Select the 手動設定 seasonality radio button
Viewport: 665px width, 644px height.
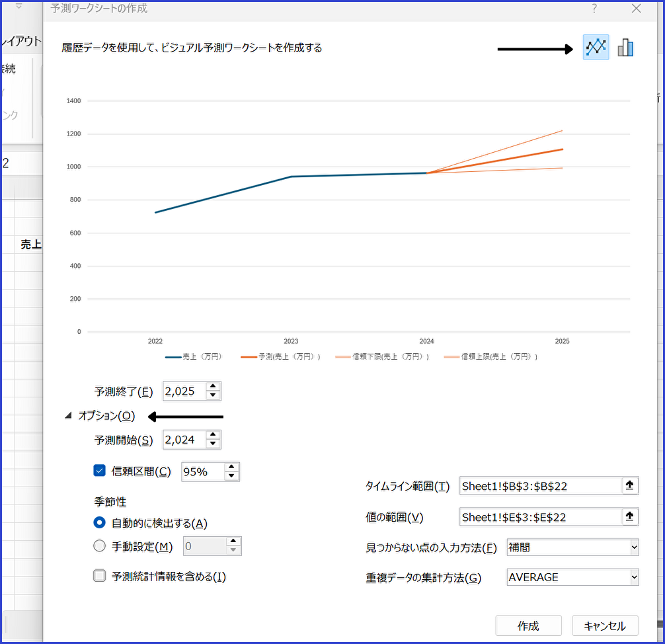pyautogui.click(x=100, y=546)
